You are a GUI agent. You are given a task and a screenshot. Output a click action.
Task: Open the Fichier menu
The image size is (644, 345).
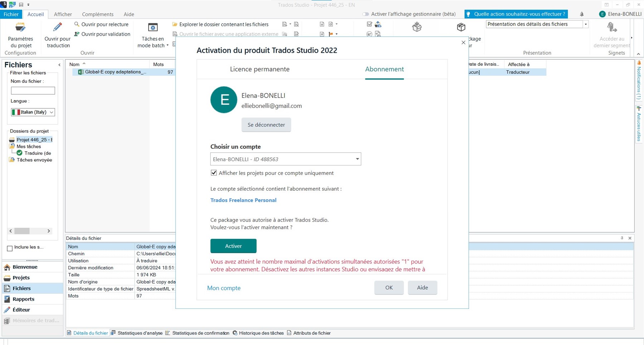pos(11,14)
